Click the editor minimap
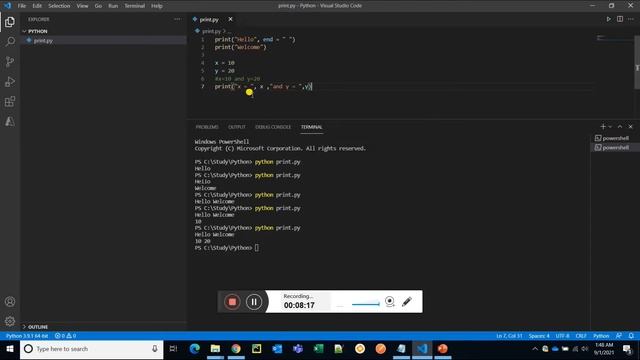Image resolution: width=640 pixels, height=360 pixels. [x=614, y=38]
